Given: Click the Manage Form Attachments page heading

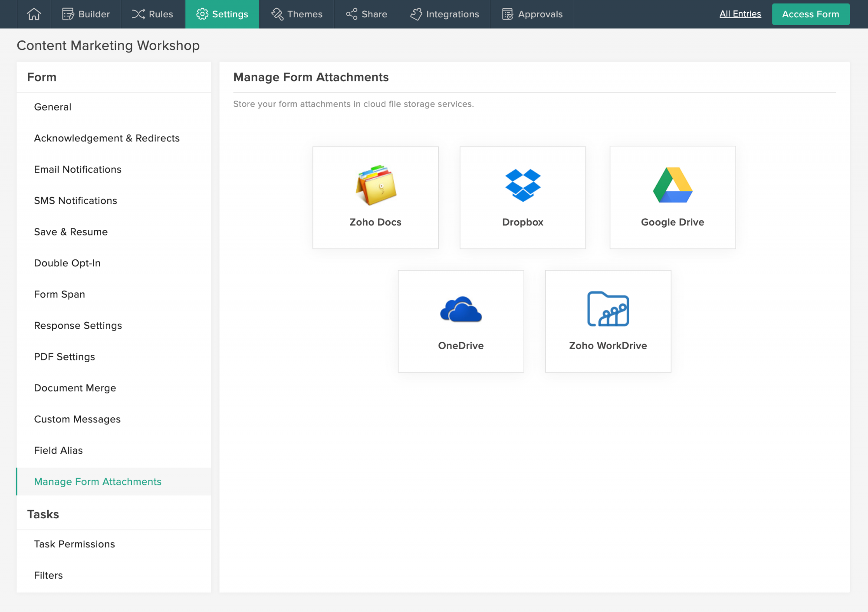Looking at the screenshot, I should click(311, 77).
